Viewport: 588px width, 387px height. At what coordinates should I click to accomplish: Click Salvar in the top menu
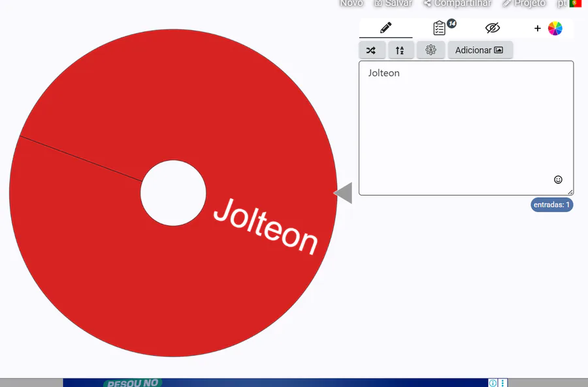tap(393, 3)
